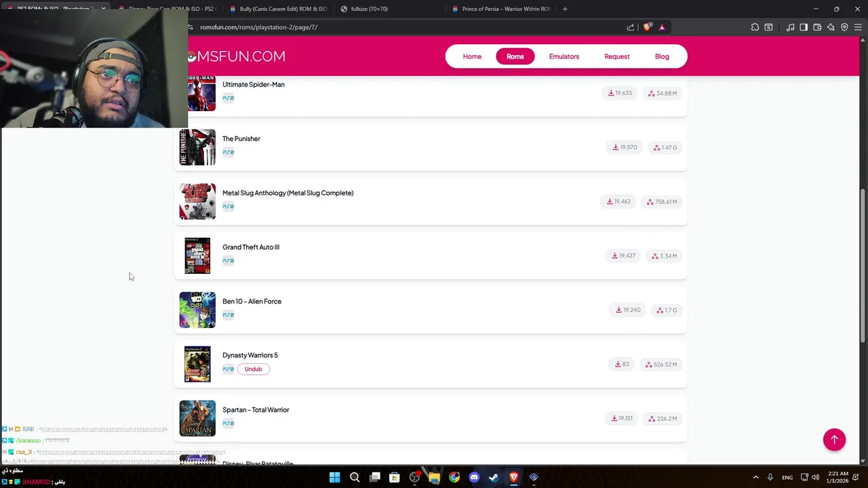This screenshot has height=488, width=868.
Task: Open the Request nav item
Action: (x=617, y=56)
